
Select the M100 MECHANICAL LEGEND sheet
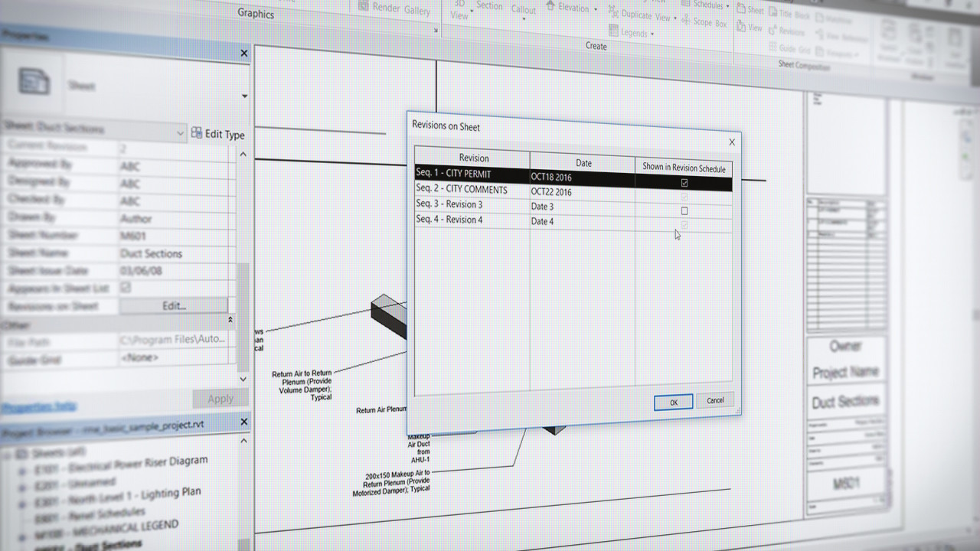(106, 529)
